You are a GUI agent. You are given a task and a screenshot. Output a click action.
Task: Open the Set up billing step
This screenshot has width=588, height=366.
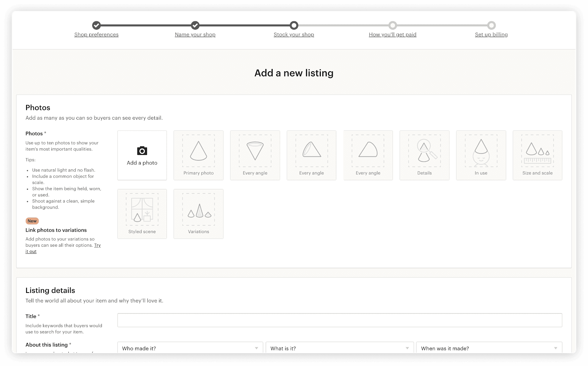pos(491,35)
